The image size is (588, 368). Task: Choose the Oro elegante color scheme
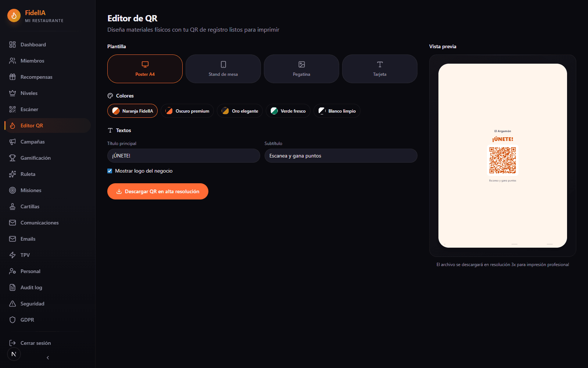click(240, 111)
